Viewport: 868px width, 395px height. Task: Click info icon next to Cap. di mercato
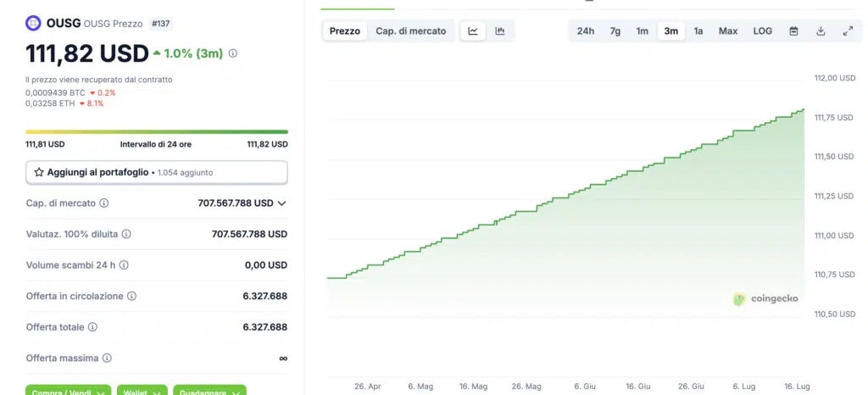pos(104,203)
